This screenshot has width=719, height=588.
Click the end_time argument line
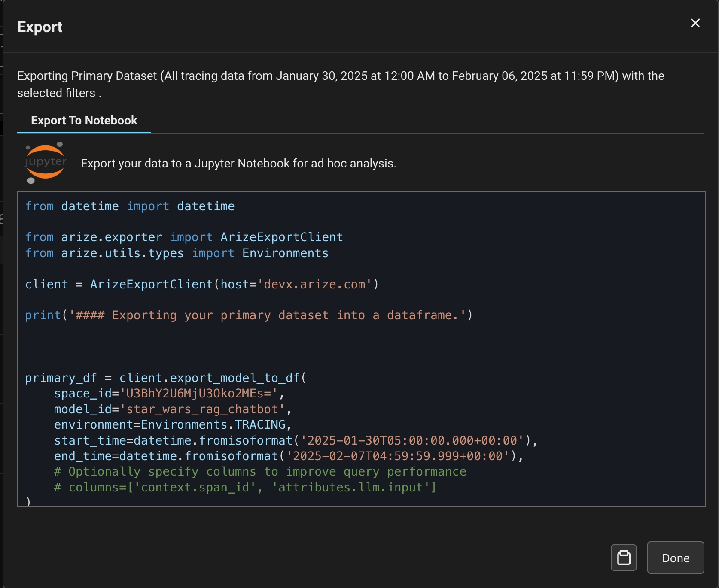tap(288, 456)
